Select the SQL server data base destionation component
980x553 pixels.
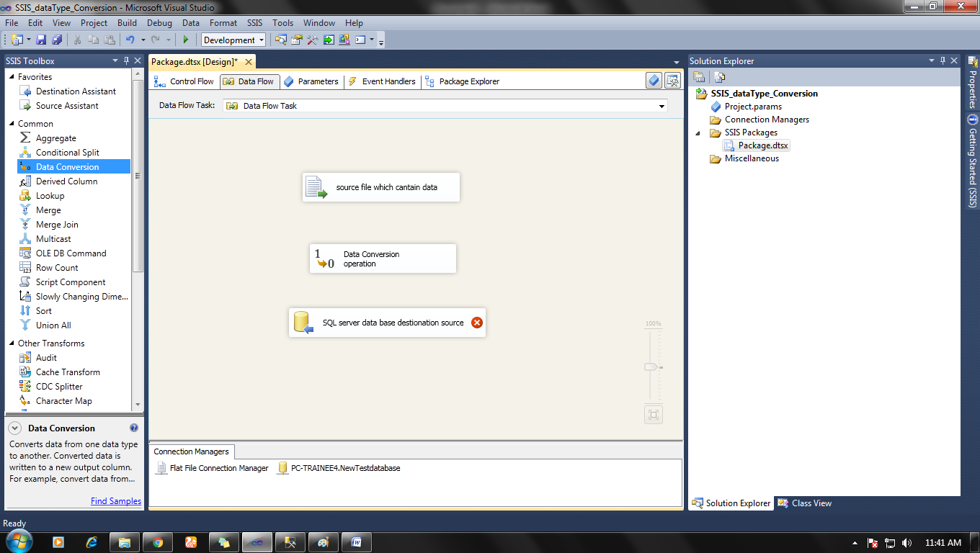coord(387,323)
